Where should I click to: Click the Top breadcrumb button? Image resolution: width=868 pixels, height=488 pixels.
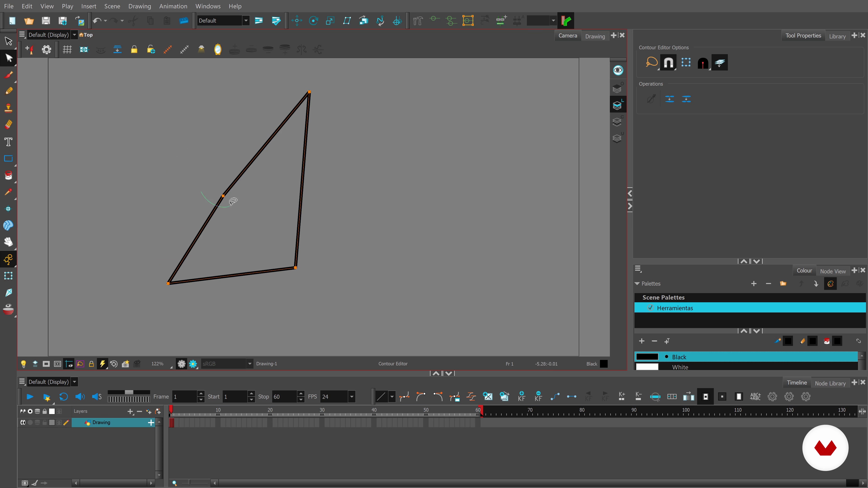86,35
